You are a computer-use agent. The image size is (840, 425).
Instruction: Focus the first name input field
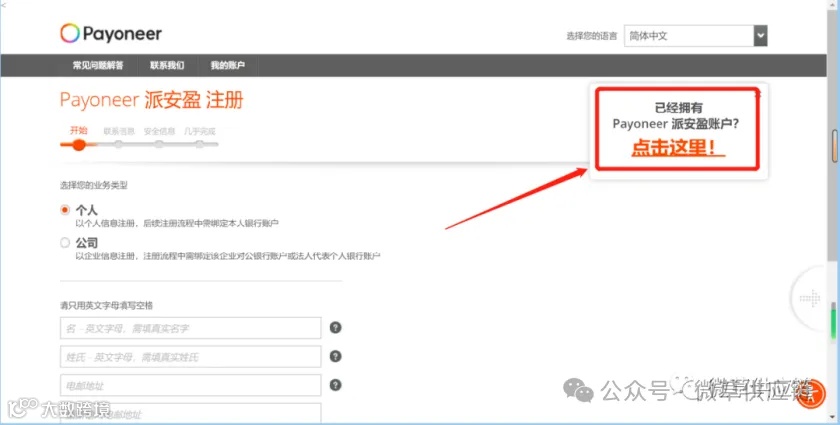click(x=190, y=328)
